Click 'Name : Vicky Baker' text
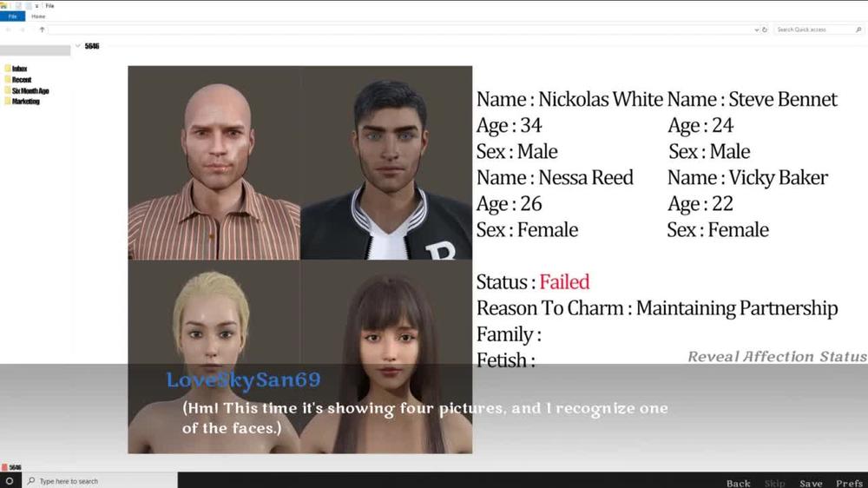868x488 pixels. tap(748, 177)
